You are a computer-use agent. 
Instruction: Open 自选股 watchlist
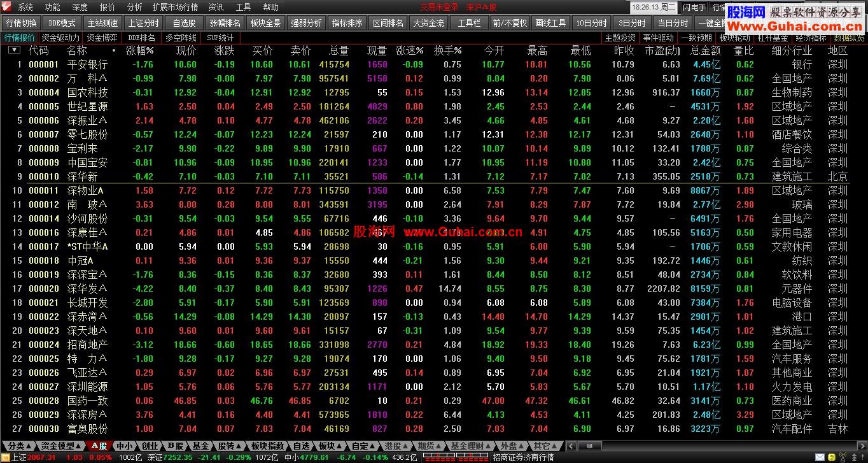pos(184,23)
